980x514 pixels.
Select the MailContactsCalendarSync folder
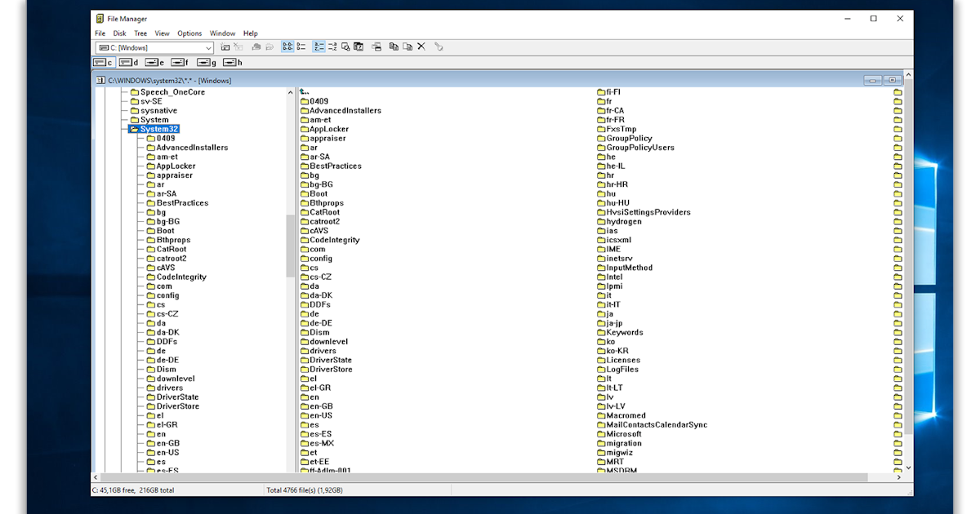coord(652,425)
